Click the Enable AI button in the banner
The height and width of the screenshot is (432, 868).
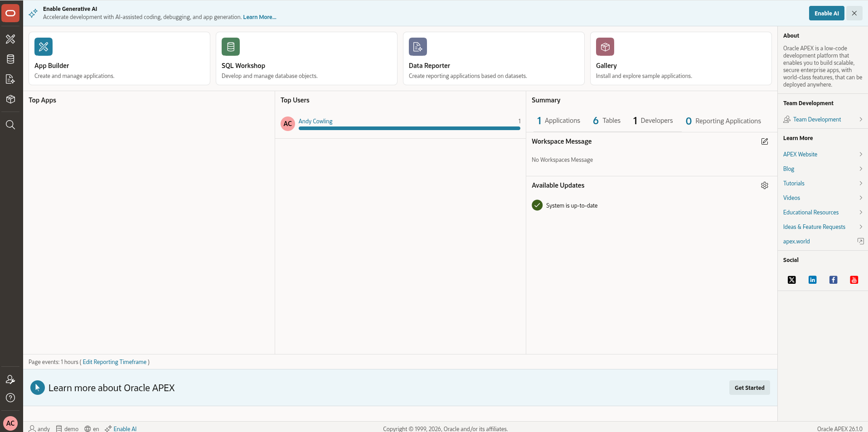(x=826, y=13)
